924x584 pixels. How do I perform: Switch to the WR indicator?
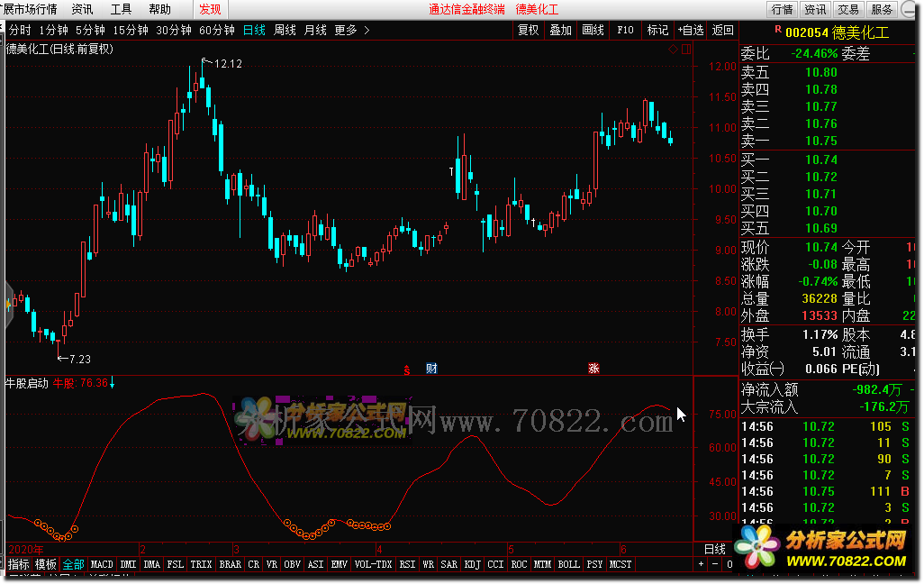[429, 564]
